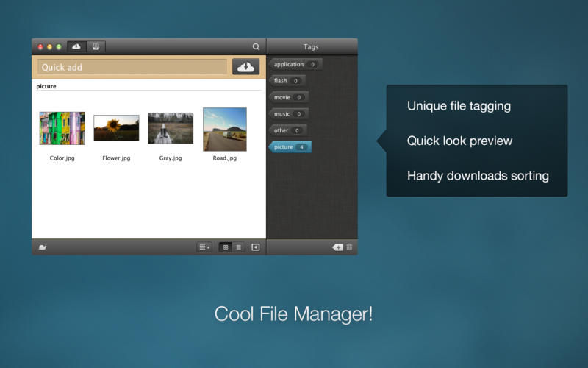Click the Gray.jpg file name
The image size is (588, 368).
(171, 158)
